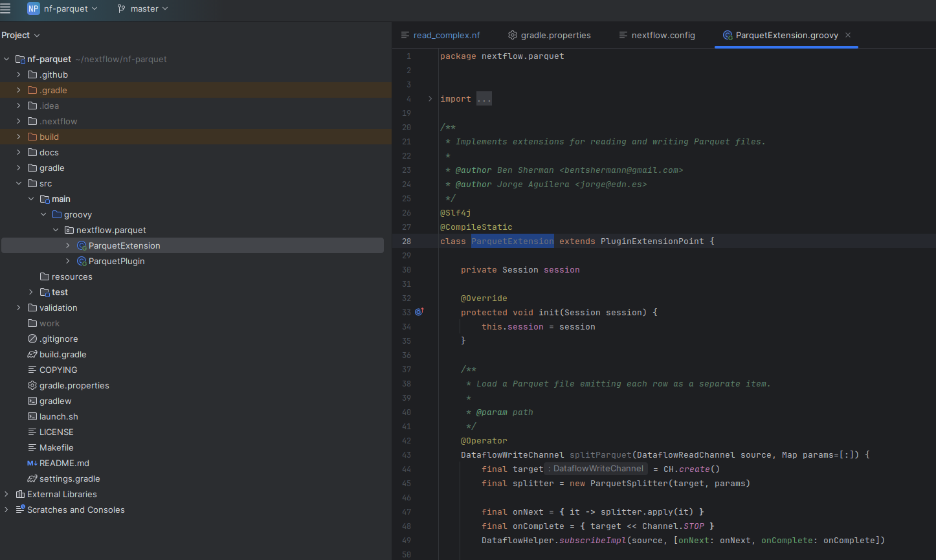The height and width of the screenshot is (560, 936).
Task: Click the ParquetPlugin class icon
Action: 82,261
